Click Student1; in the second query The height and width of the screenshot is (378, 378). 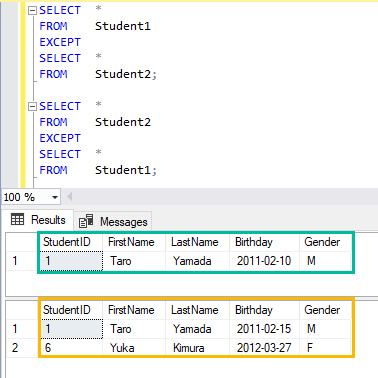point(126,170)
